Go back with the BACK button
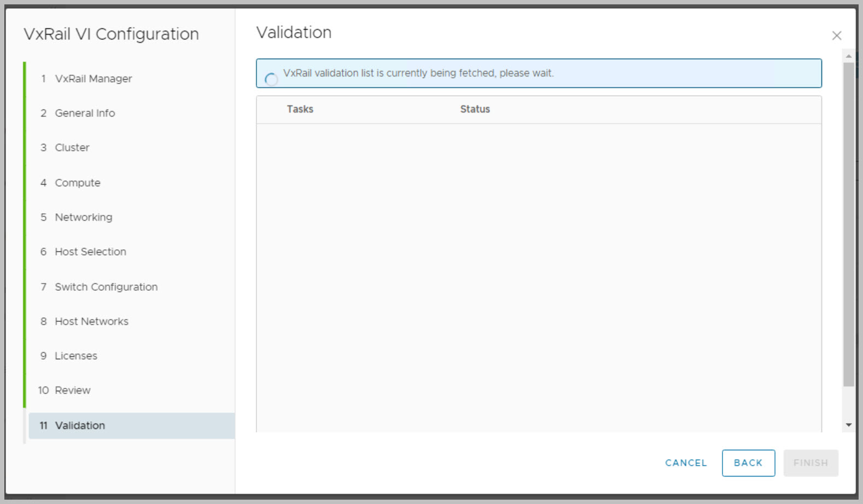 (748, 463)
